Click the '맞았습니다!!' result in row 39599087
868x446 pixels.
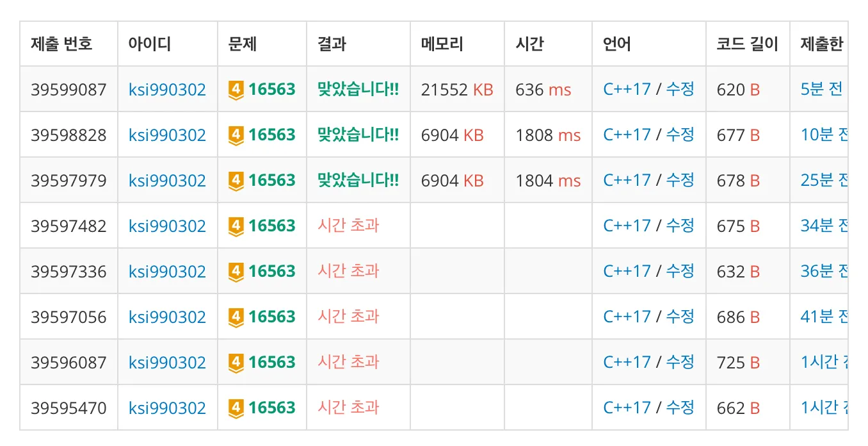coord(358,90)
